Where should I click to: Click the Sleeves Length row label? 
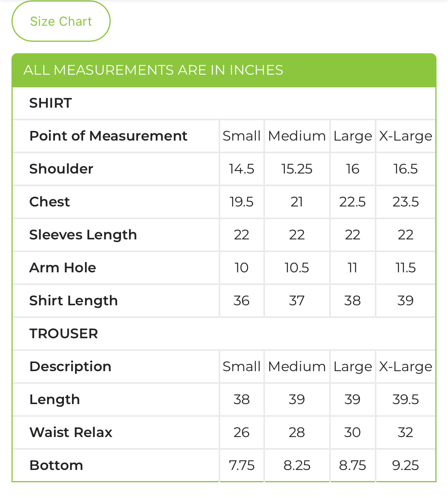tap(83, 235)
